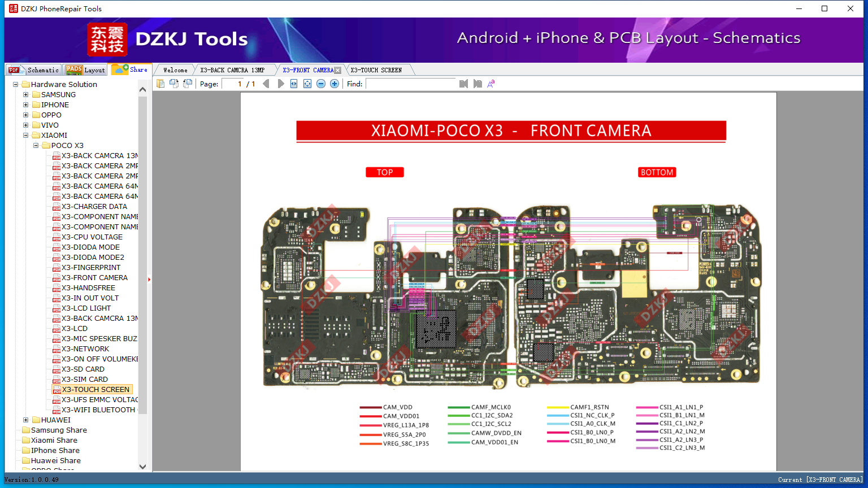Go to the next page arrow
Screen dimensions: 868x488
point(281,84)
